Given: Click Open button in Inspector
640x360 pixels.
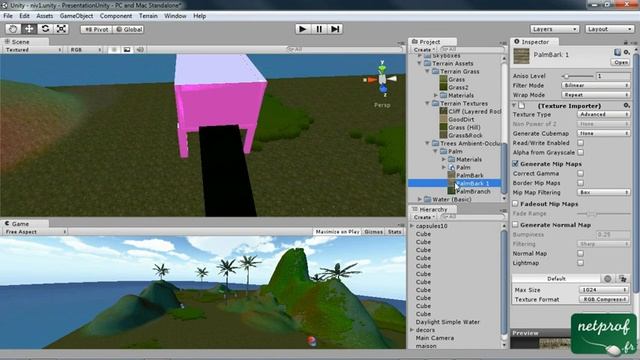Looking at the screenshot, I should (x=620, y=62).
